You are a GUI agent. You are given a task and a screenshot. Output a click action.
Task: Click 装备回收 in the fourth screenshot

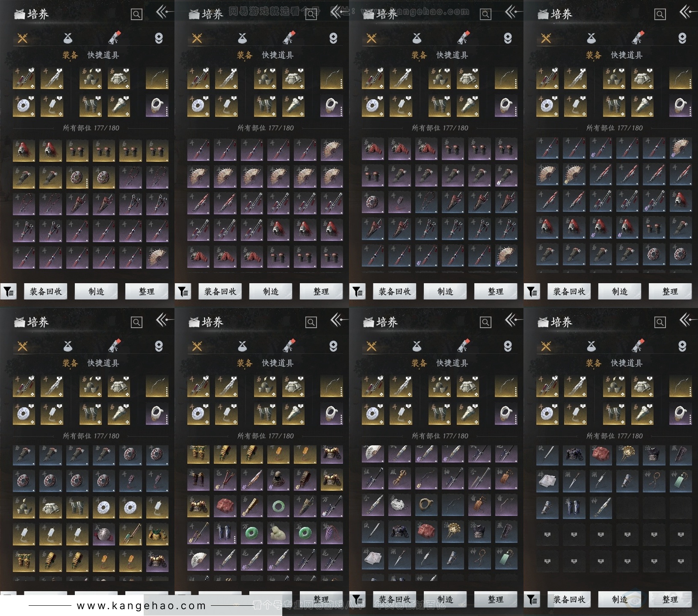[x=569, y=292]
